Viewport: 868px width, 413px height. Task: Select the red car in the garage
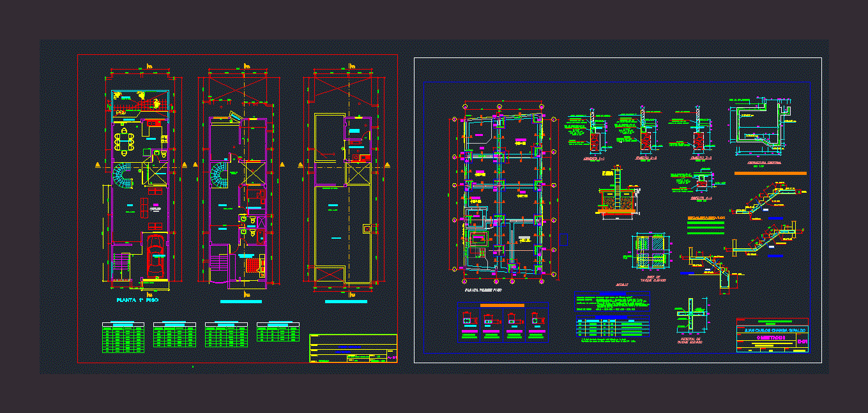(x=155, y=255)
